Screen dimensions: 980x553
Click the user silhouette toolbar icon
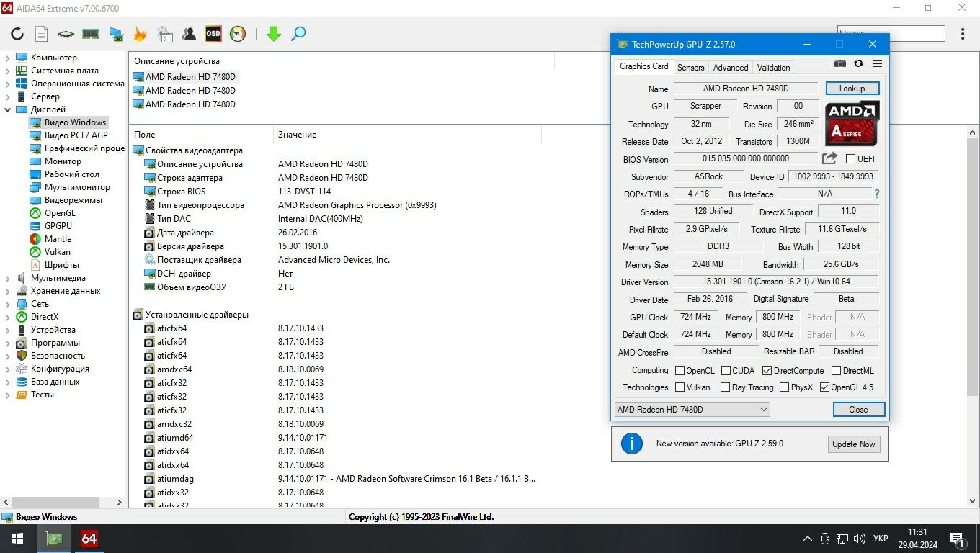pyautogui.click(x=189, y=34)
